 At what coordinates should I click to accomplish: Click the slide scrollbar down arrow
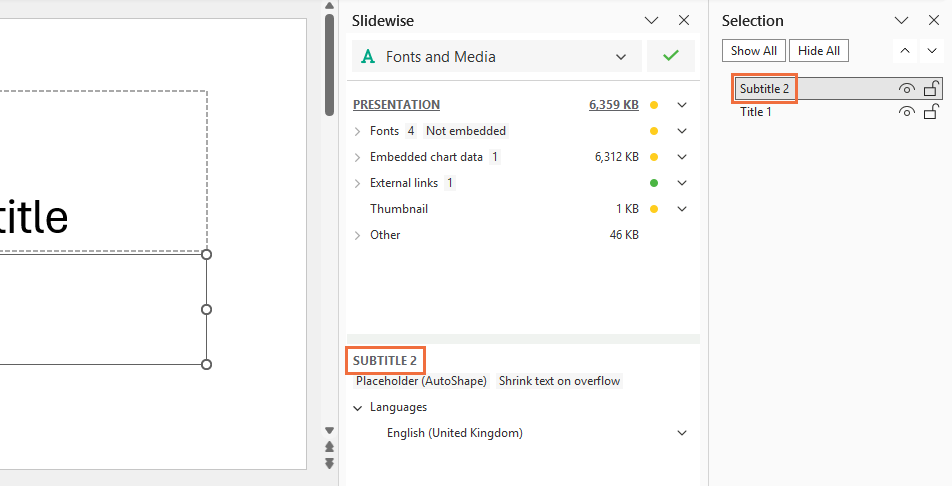[329, 430]
